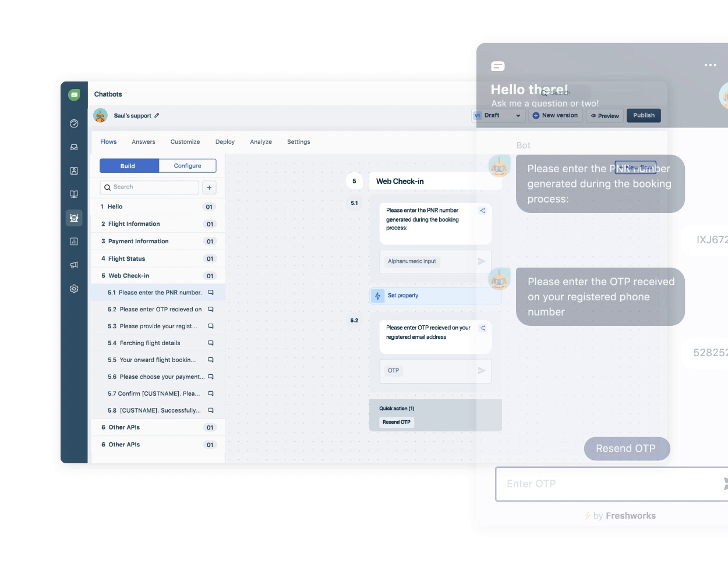Open the chatbots robot sidebar icon
Viewport: 728px width, 582px height.
point(74,218)
